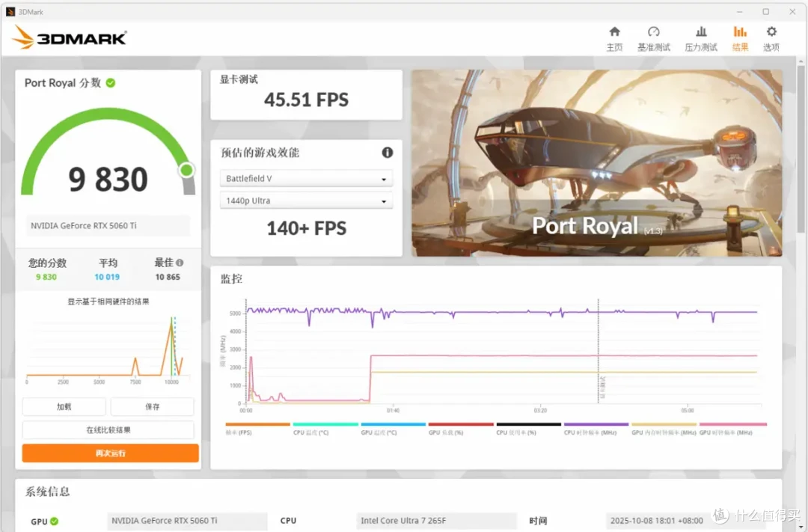The width and height of the screenshot is (808, 532).
Task: Click the vertical scrollbar on right edge
Action: point(801,150)
